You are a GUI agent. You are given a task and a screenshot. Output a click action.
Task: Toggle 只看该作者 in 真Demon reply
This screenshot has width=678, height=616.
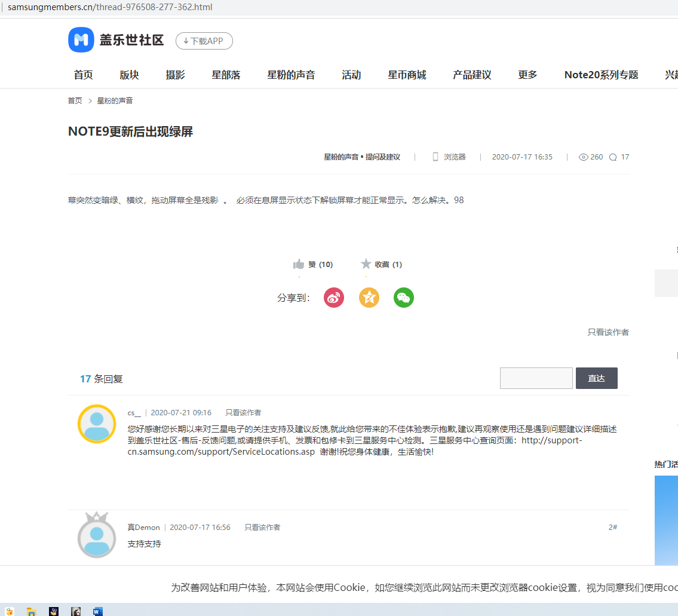pyautogui.click(x=262, y=528)
